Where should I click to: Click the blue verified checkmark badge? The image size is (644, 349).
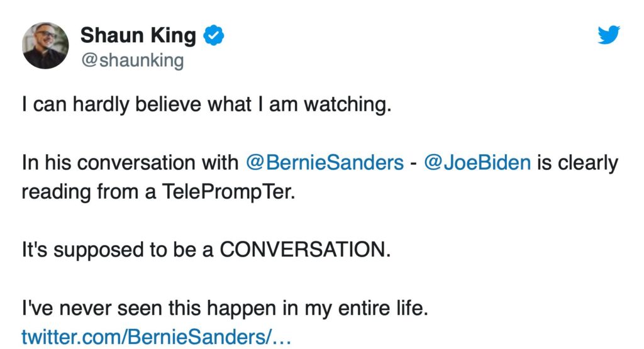[215, 36]
